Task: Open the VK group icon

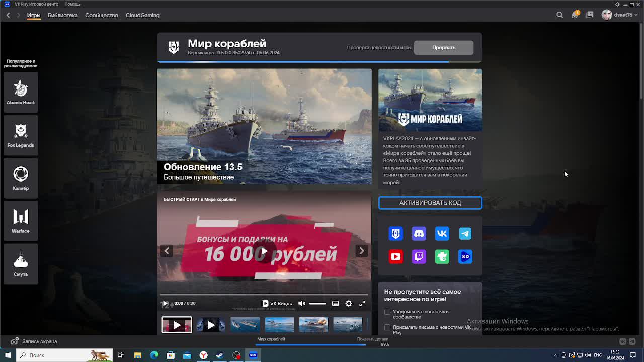Action: coord(442,234)
